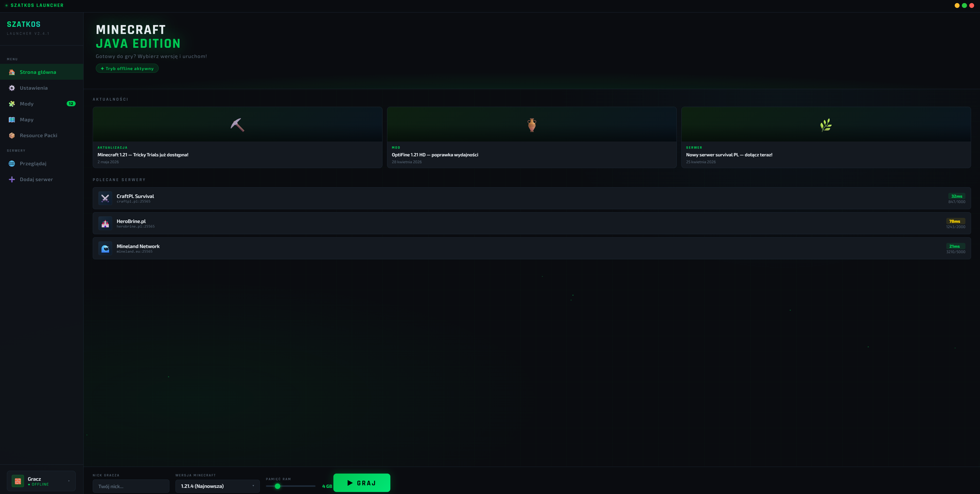This screenshot has height=494, width=980.
Task: Expand the Gracz account menu arrow
Action: (69, 481)
